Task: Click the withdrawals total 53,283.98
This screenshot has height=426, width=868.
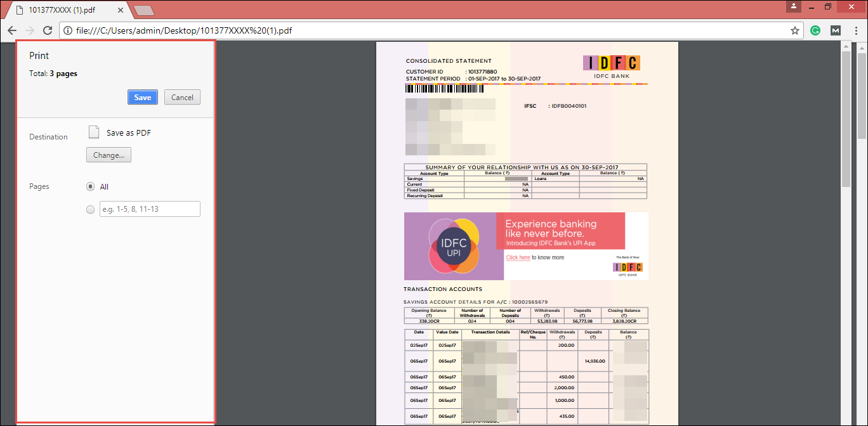Action: (547, 321)
